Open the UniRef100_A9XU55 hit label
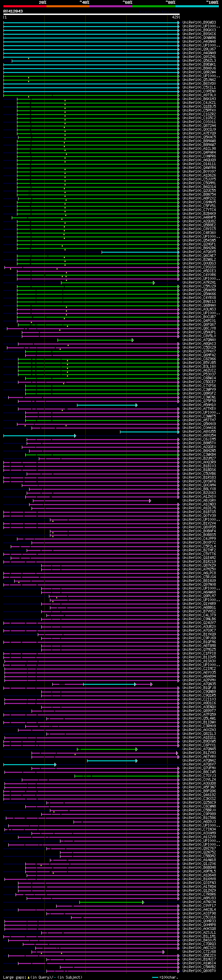222x980 pixels. point(199,432)
